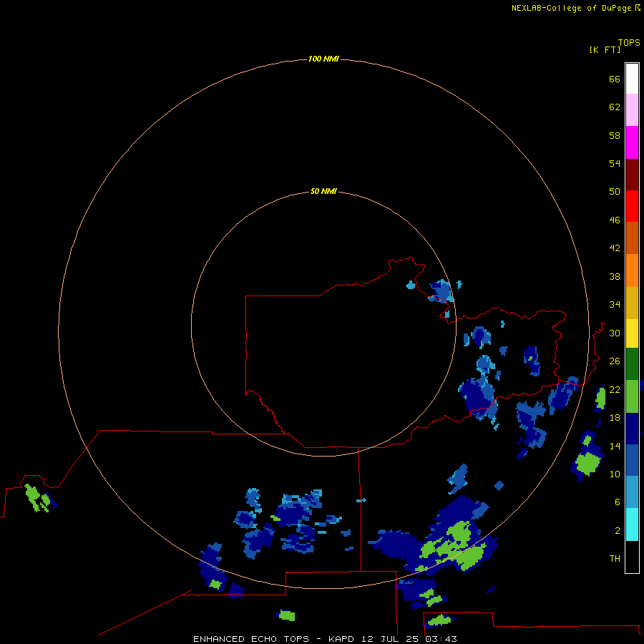This screenshot has width=644, height=644.
Task: Click the bright red 50 kft legend swatch
Action: point(632,206)
